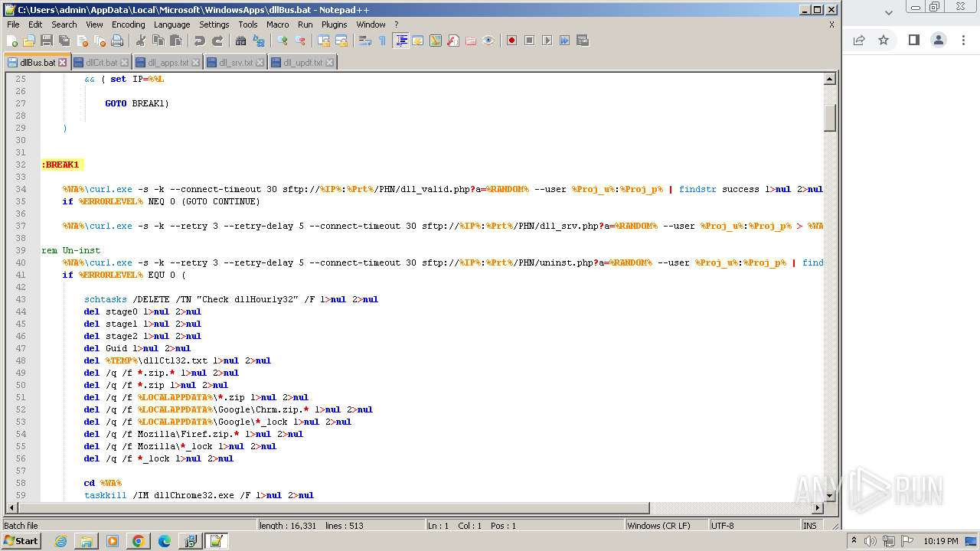Click the Zoom In toolbar icon
The image size is (980, 551).
pos(283,41)
